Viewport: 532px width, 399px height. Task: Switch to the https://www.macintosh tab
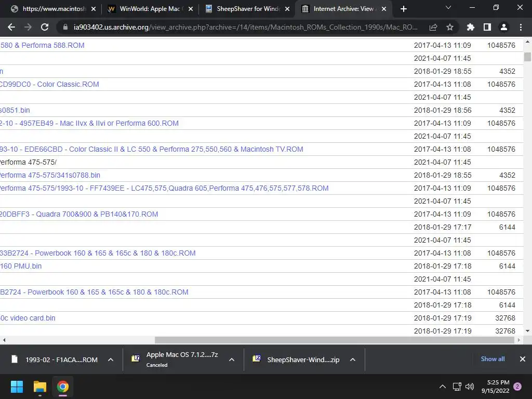pos(54,9)
